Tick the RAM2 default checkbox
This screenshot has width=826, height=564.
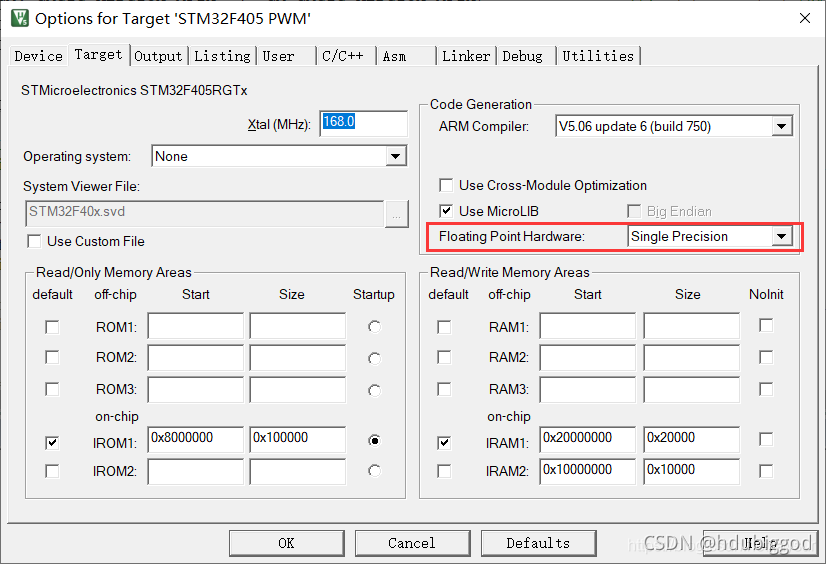[444, 358]
